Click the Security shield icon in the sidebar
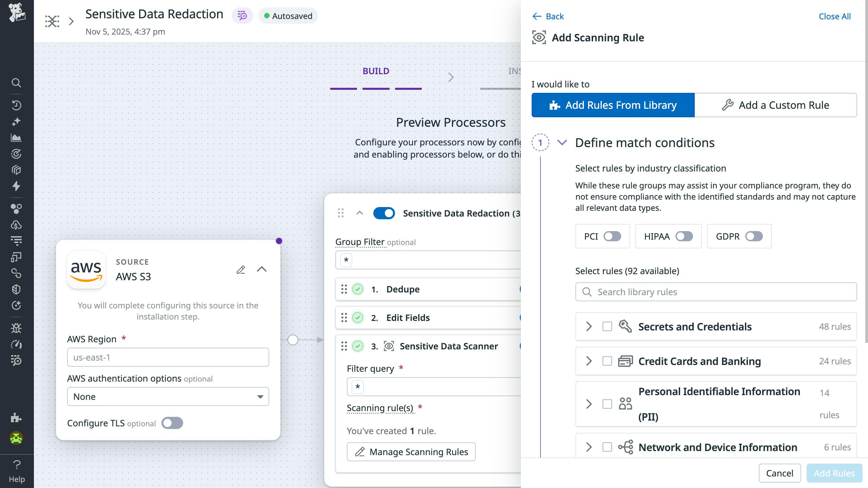Screen dimensions: 868x488 pos(17,289)
